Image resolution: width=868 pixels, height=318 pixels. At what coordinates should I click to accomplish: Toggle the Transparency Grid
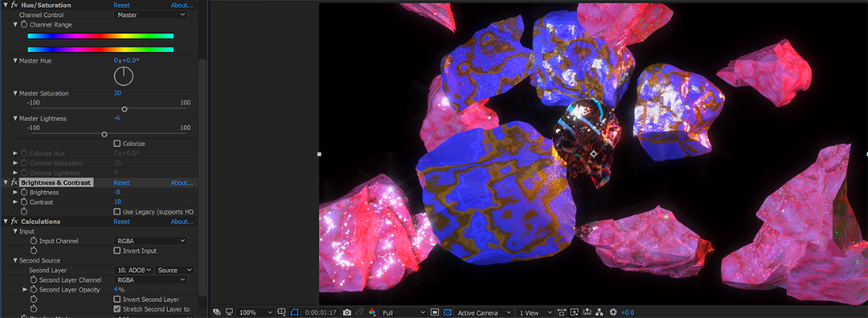pyautogui.click(x=448, y=312)
